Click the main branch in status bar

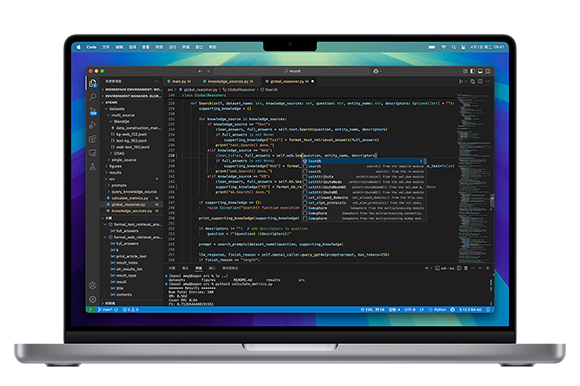[105, 309]
